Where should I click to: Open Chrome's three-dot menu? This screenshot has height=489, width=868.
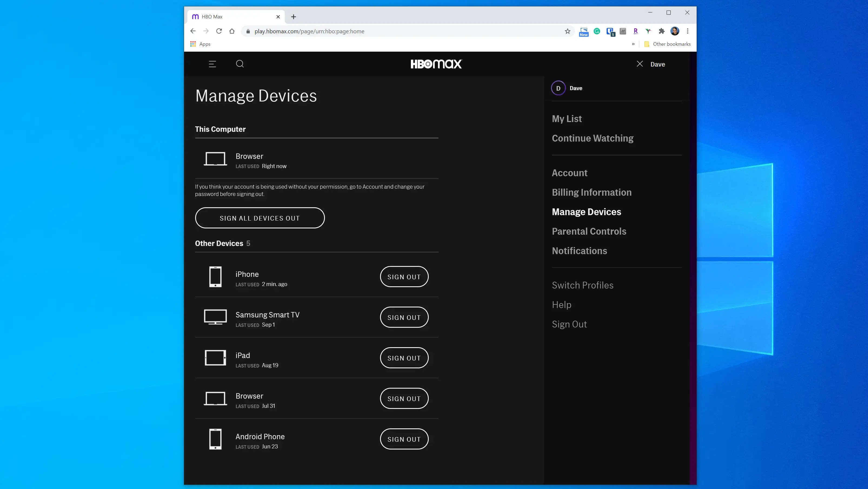[688, 31]
